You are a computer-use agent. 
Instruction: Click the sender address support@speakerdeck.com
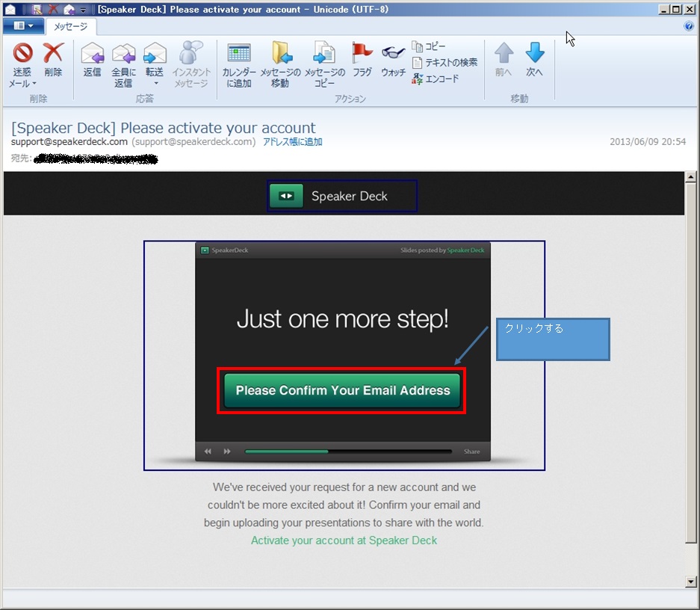69,142
